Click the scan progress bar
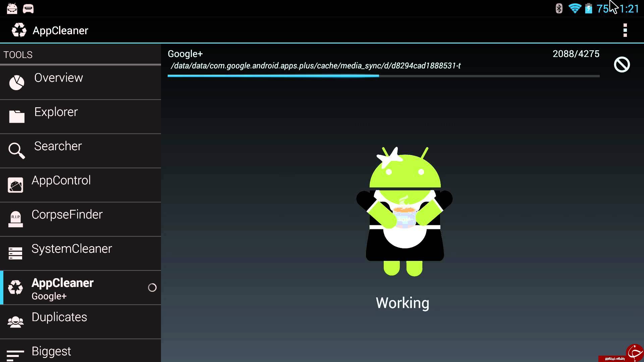Image resolution: width=644 pixels, height=362 pixels. click(383, 76)
